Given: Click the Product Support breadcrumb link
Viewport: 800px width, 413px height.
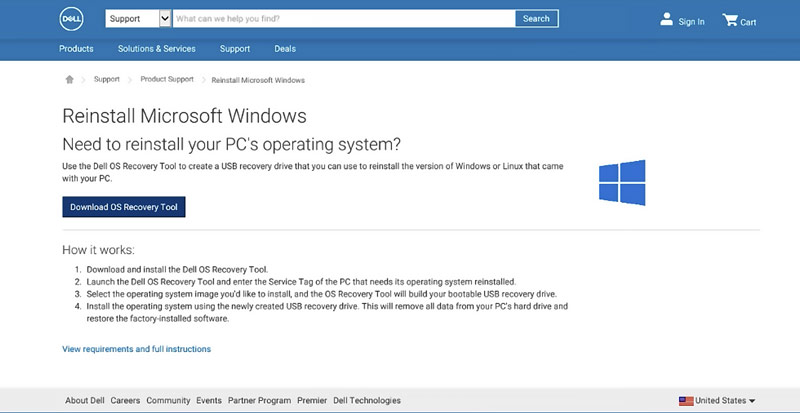Looking at the screenshot, I should coord(167,80).
